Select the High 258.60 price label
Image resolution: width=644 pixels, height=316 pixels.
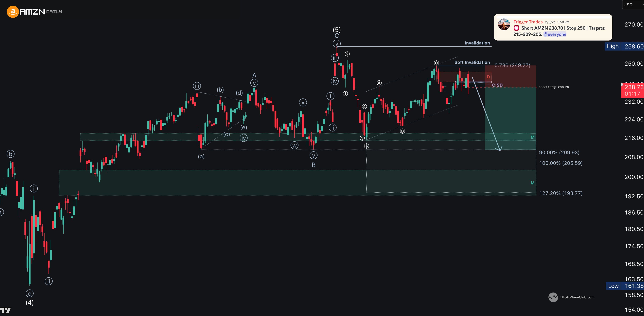624,46
